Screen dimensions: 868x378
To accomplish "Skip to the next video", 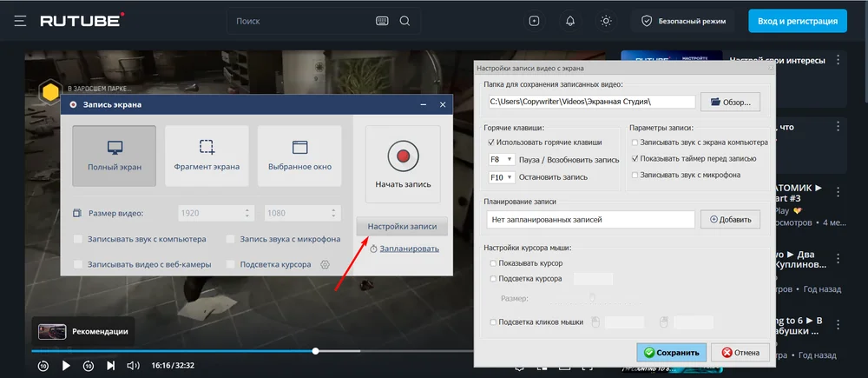I will coord(110,366).
